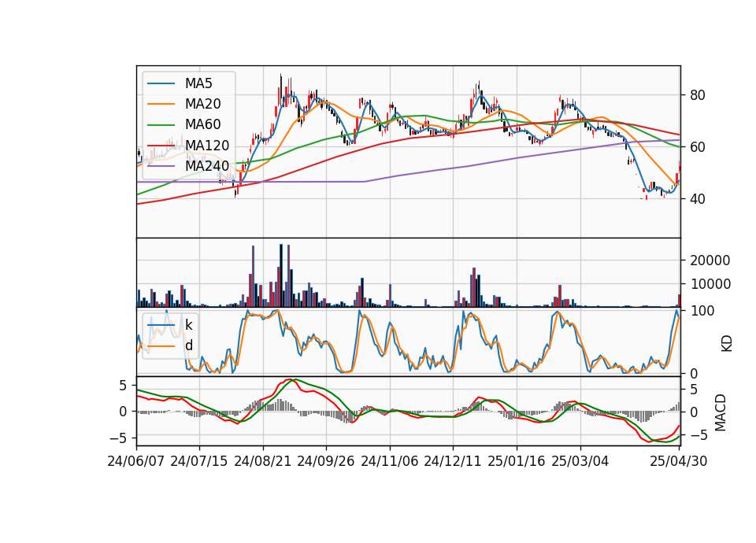Click the k legend label in KD panel
Image resolution: width=756 pixels, height=543 pixels.
pyautogui.click(x=188, y=325)
